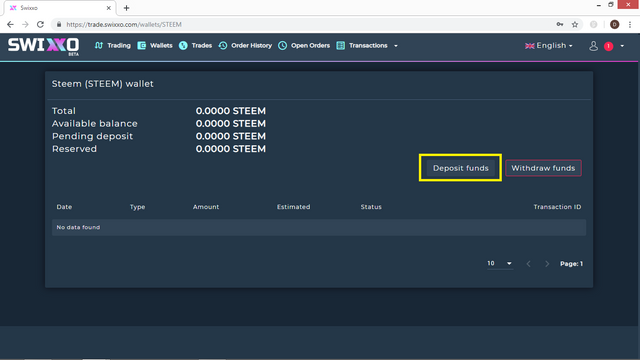The width and height of the screenshot is (640, 360).
Task: Click the Open Orders clock icon
Action: [282, 45]
